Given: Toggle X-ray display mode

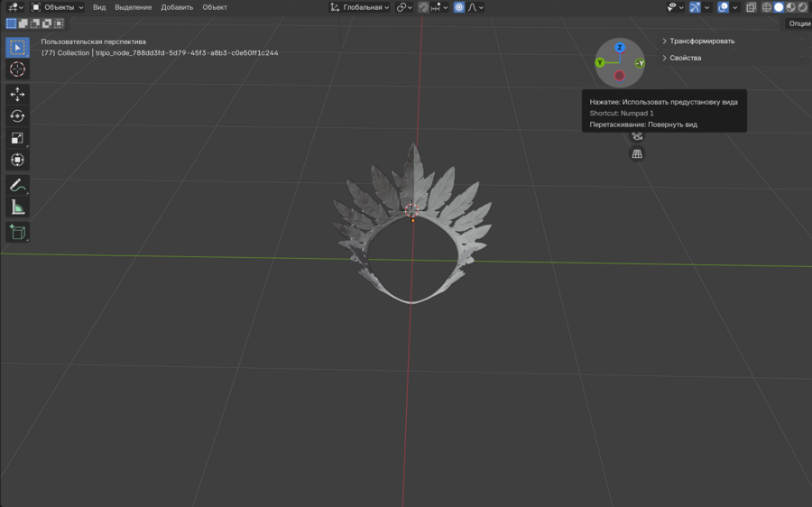Looking at the screenshot, I should (751, 7).
